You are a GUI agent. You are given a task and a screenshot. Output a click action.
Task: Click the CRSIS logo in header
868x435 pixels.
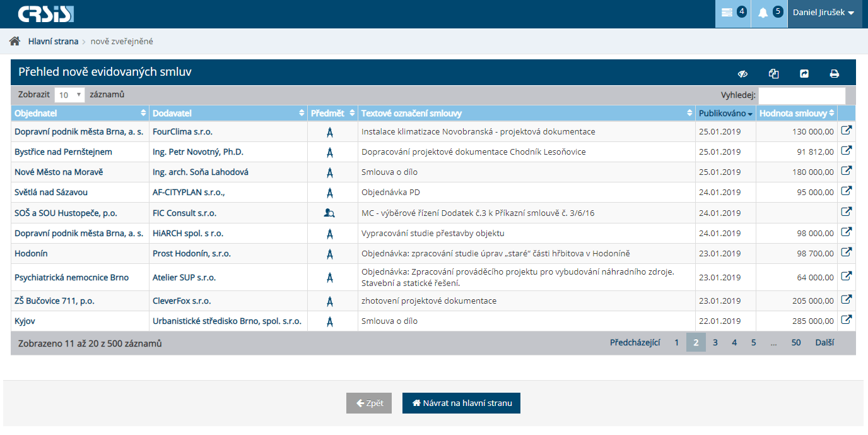click(46, 14)
